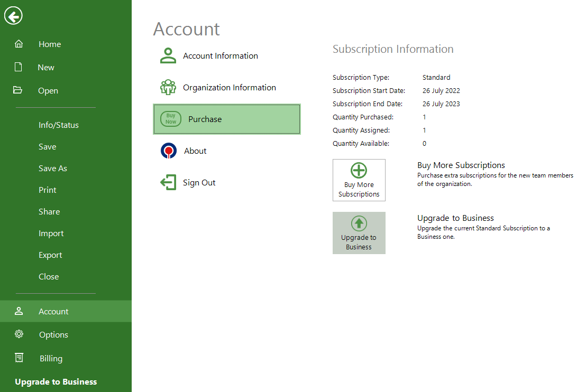Select Import in the sidebar
The width and height of the screenshot is (577, 392).
[x=66, y=234]
